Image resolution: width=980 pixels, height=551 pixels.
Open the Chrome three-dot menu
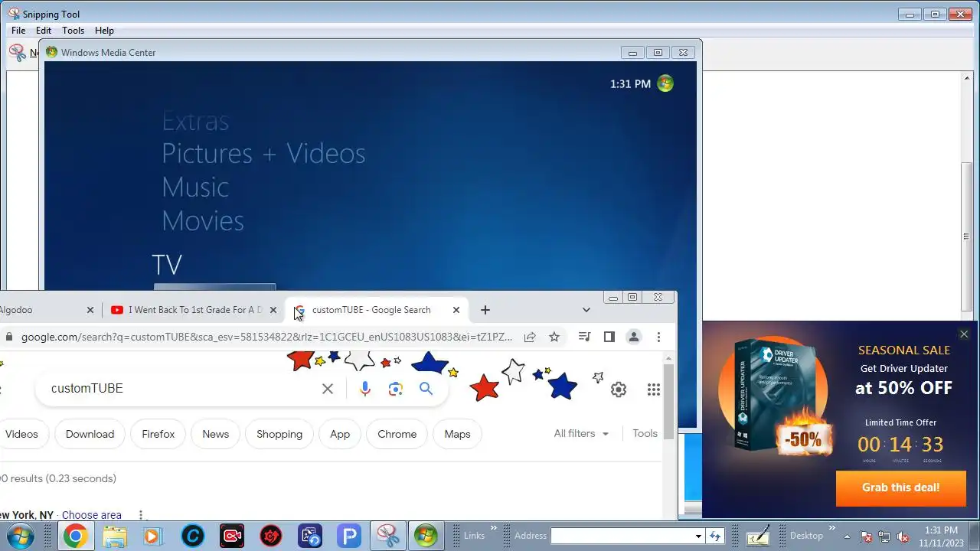(658, 337)
